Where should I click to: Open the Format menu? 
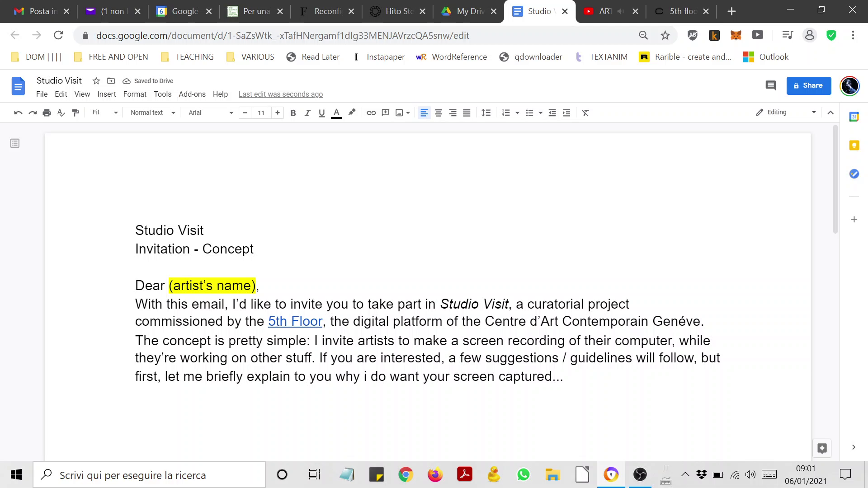click(x=135, y=94)
